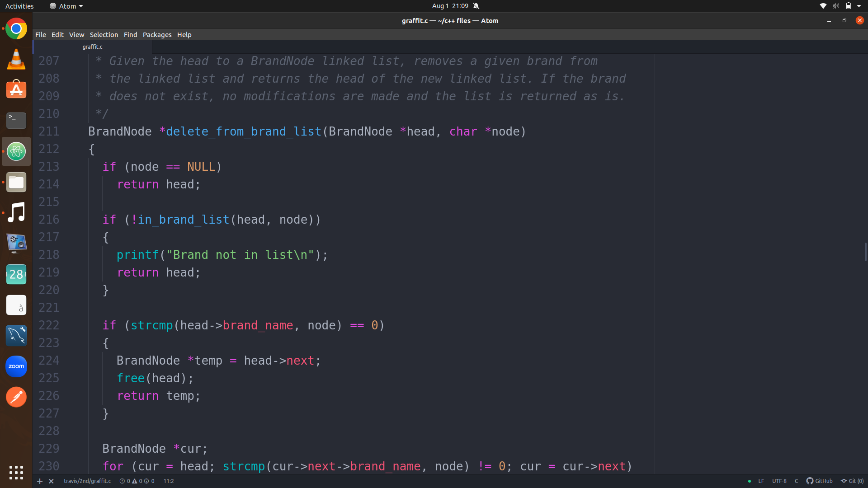Open the File menu

41,35
